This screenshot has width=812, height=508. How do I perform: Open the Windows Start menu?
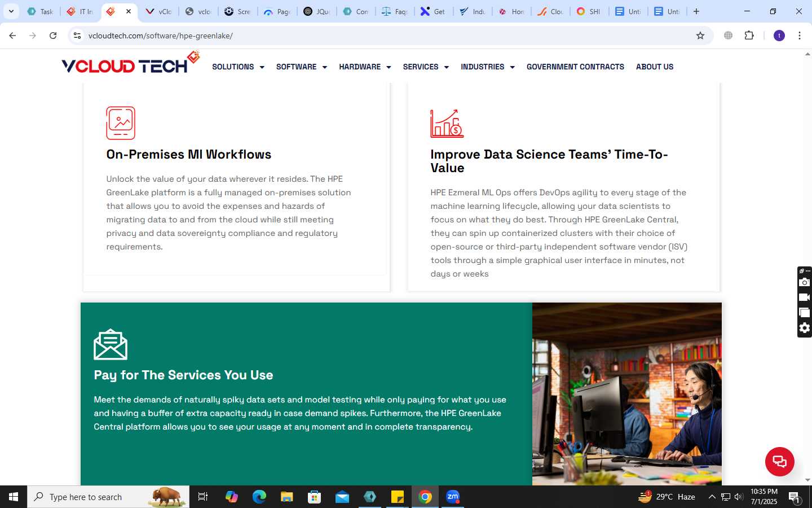pos(14,497)
